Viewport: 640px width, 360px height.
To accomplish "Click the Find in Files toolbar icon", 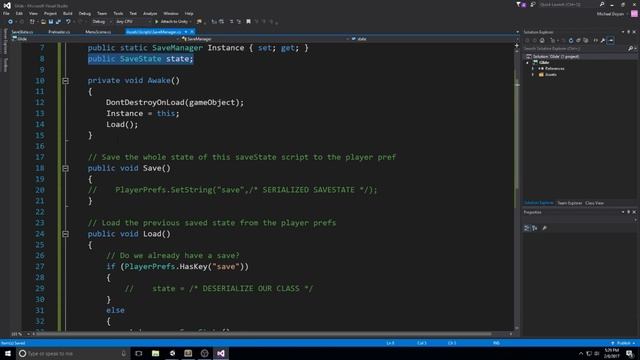I will pos(199,22).
